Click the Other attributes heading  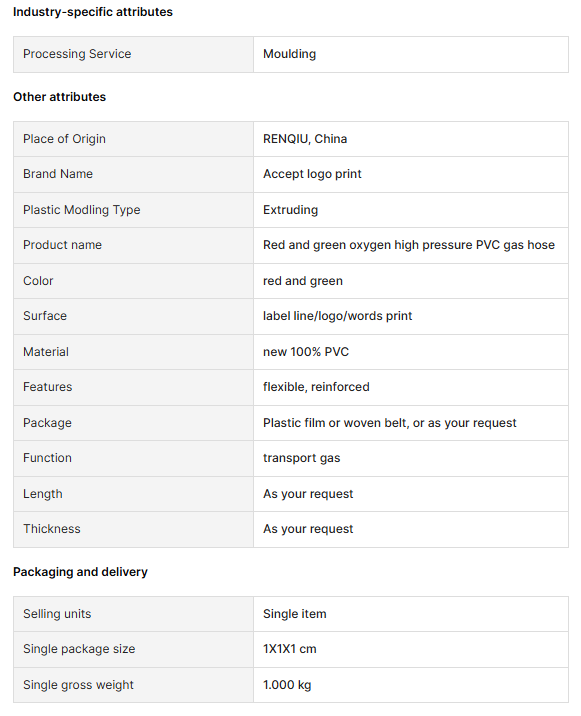click(59, 97)
